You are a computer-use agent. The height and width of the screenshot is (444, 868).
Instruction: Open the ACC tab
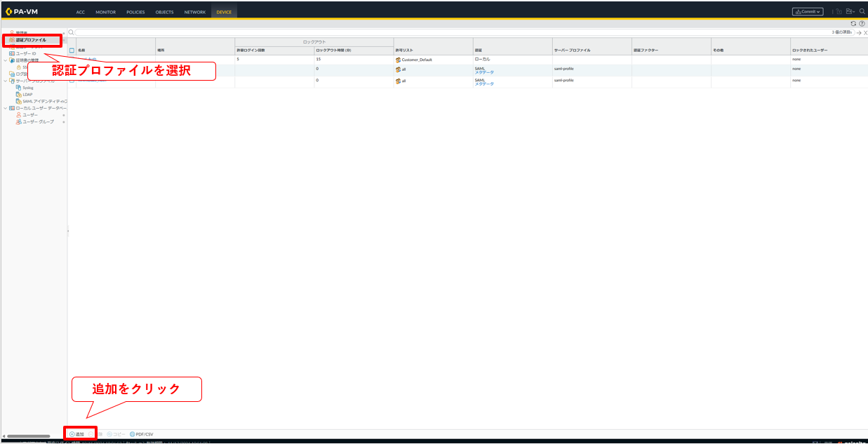tap(81, 12)
